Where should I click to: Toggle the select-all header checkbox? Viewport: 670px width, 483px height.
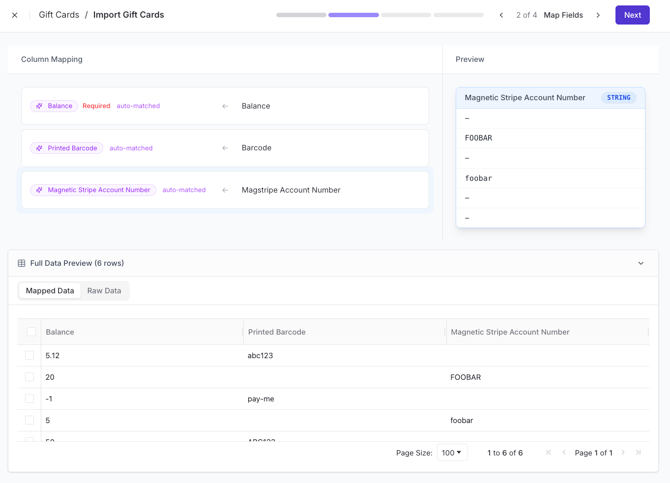click(31, 332)
